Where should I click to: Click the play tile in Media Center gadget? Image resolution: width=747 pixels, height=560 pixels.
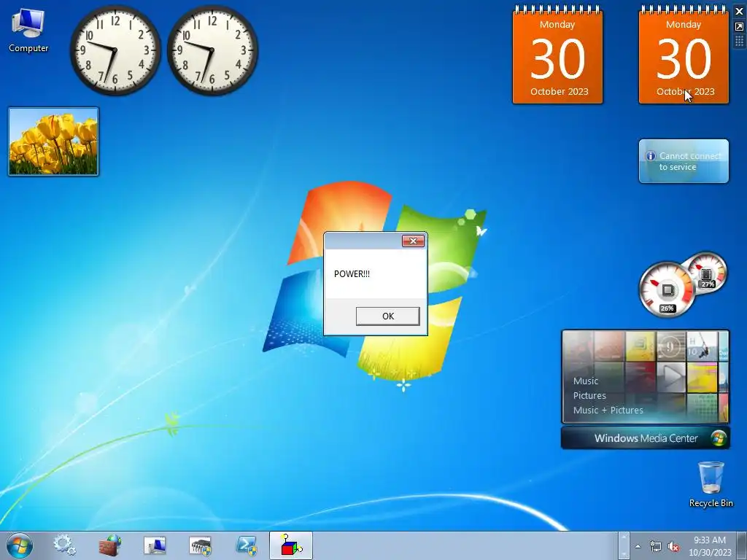(671, 377)
